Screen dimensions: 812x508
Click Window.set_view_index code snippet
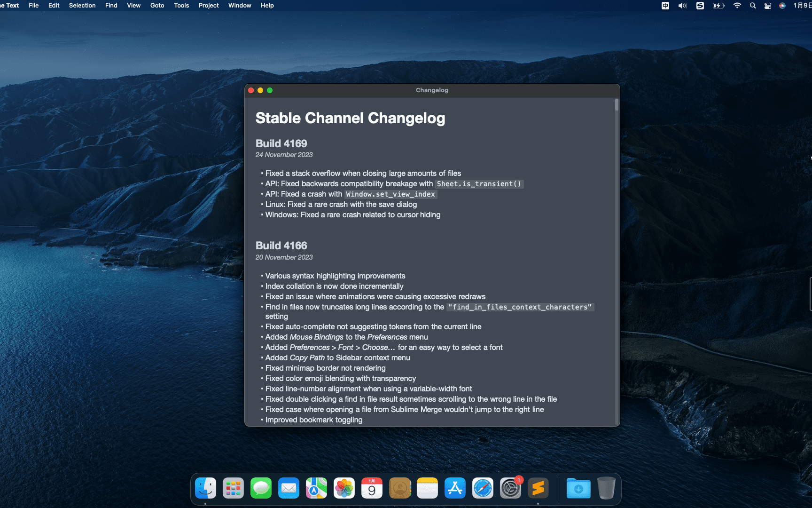coord(390,194)
